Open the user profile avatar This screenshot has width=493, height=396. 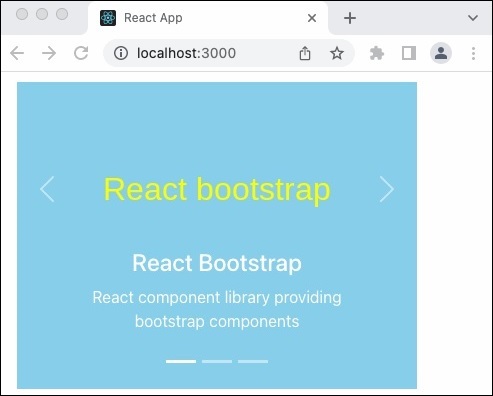point(441,53)
